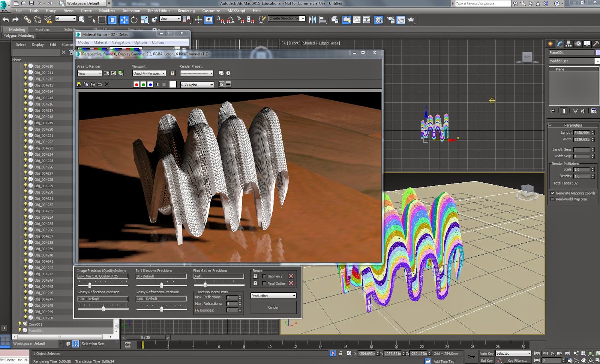600x364 pixels.
Task: Click the Select and Link chain icon
Action: (x=27, y=19)
